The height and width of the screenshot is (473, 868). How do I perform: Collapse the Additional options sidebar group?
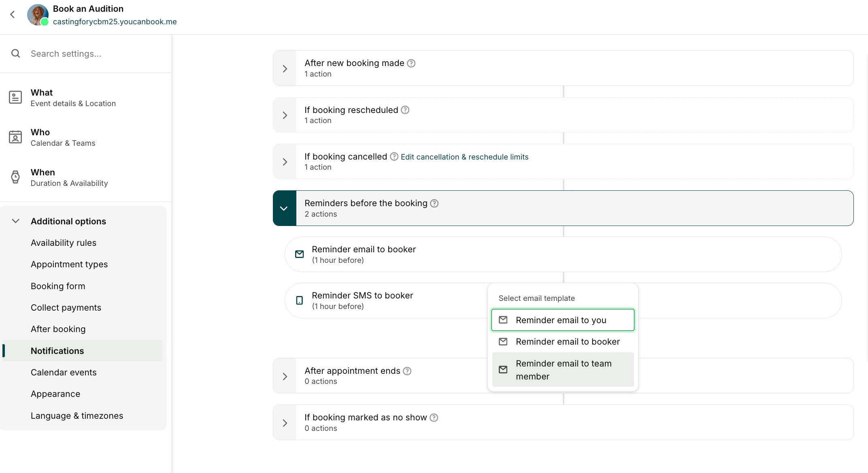point(16,221)
